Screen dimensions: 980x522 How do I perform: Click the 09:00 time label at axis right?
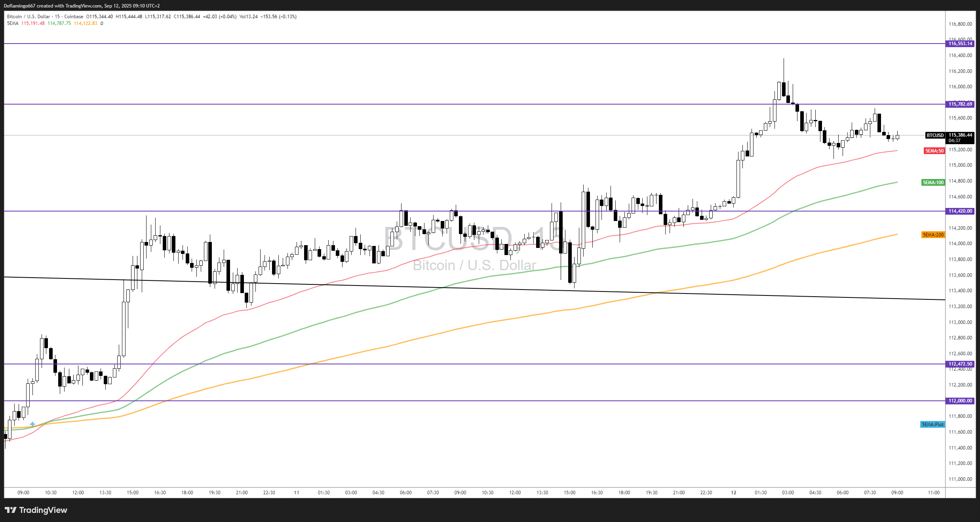(x=897, y=493)
